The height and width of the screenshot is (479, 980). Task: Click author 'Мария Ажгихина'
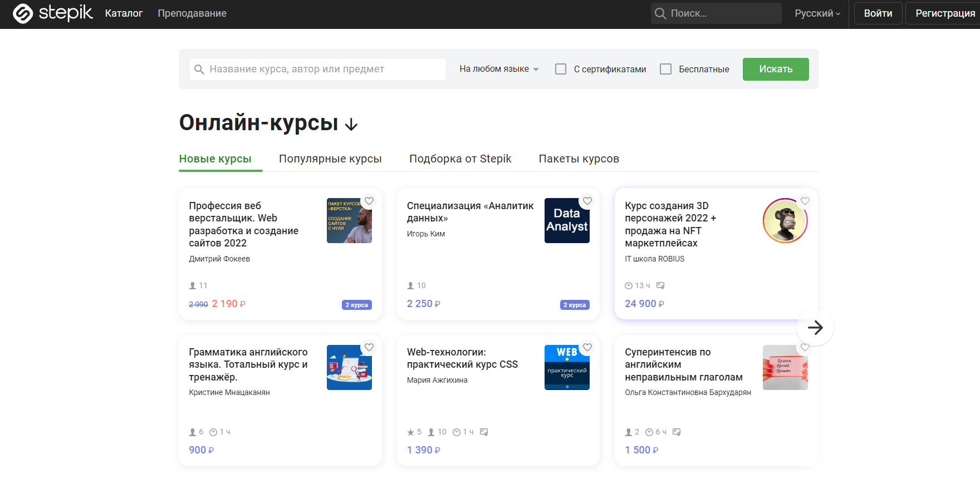[x=437, y=380]
